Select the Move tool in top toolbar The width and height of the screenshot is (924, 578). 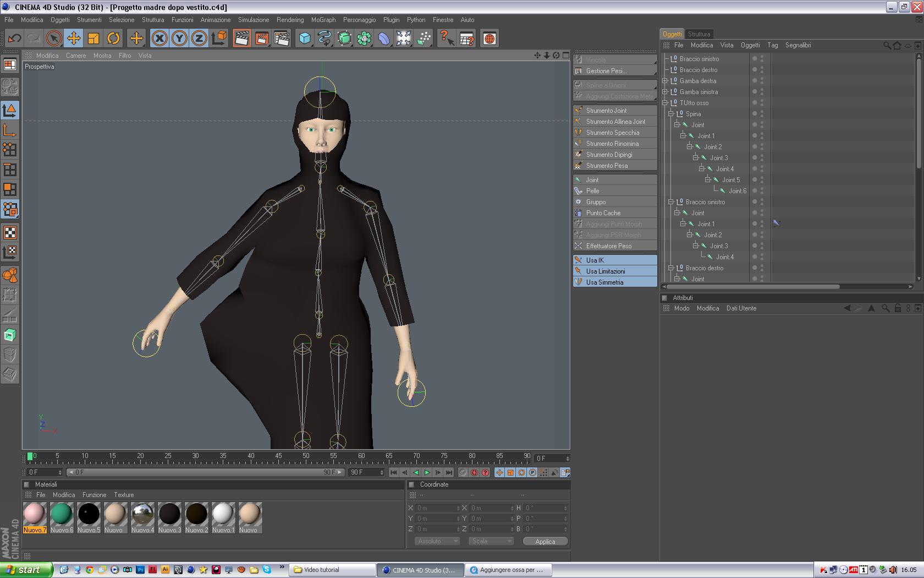click(74, 39)
